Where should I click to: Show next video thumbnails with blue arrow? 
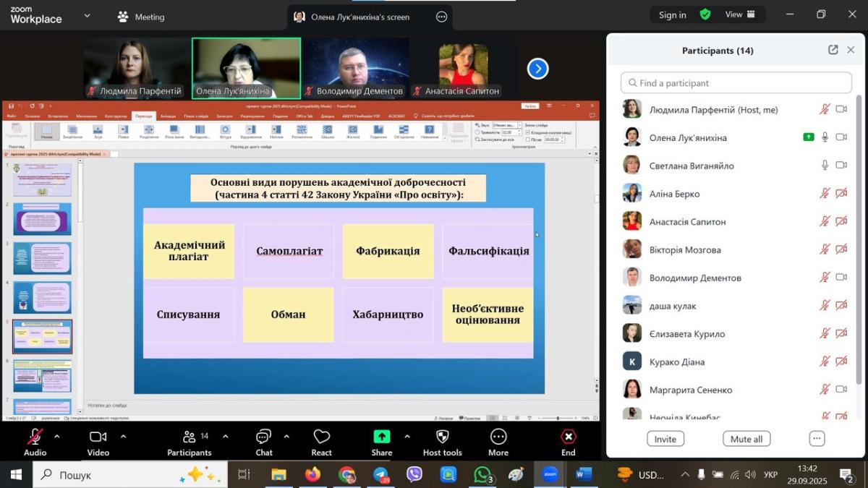[x=537, y=69]
